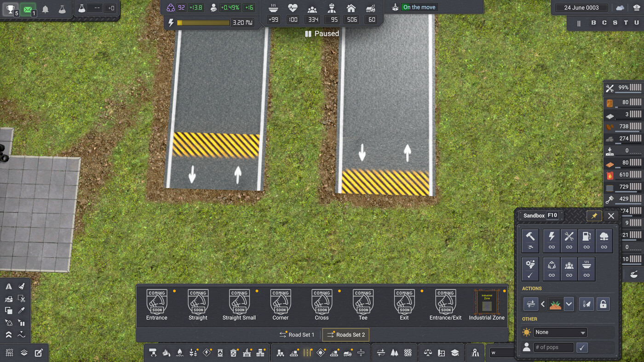This screenshot has width=644, height=362.
Task: Toggle unlimited fuel pump option
Action: click(x=586, y=241)
